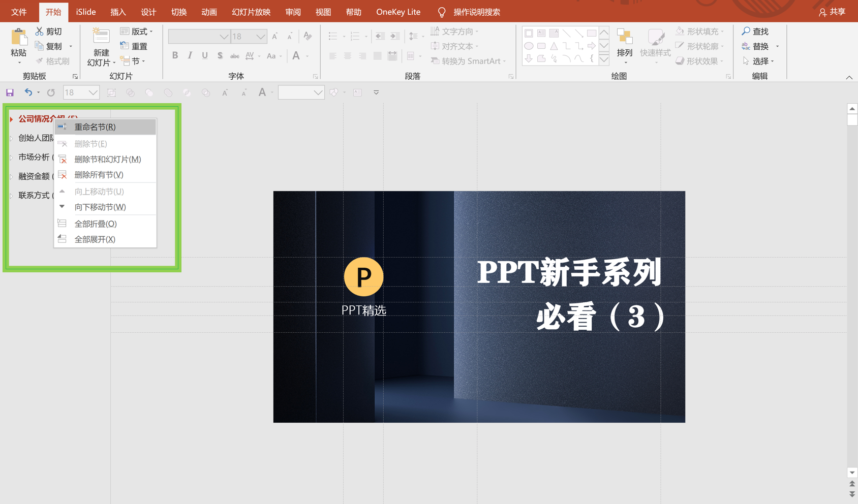Click the 共享 share button
The height and width of the screenshot is (504, 858).
point(832,12)
